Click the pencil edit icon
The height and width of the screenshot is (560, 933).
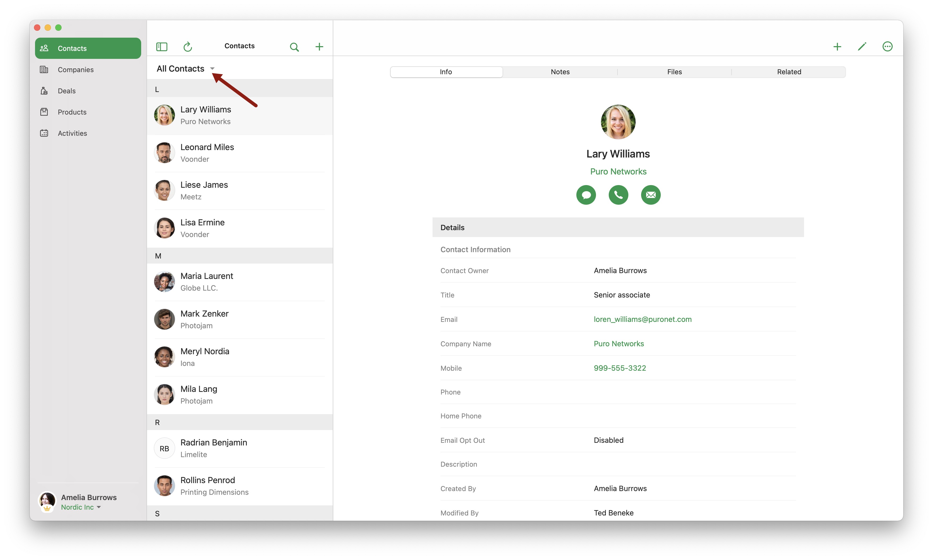coord(862,46)
